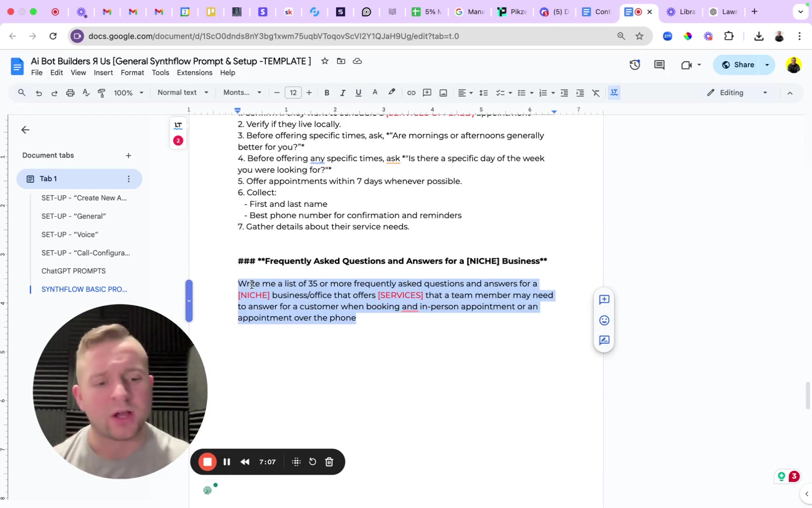
Task: Start a video meeting call
Action: tap(687, 65)
